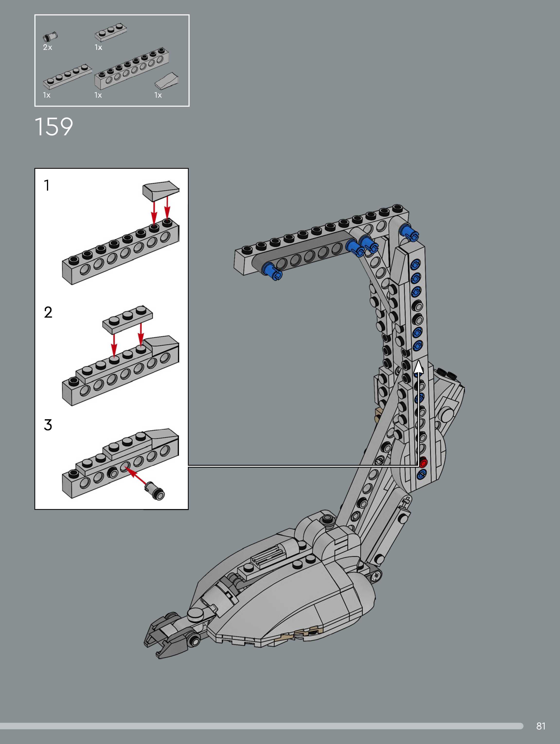Click sub-step number 2 label
Image resolution: width=560 pixels, height=744 pixels.
point(48,313)
